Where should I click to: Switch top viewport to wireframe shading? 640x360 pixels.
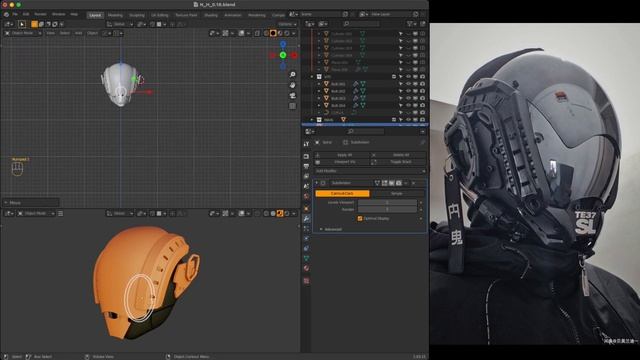tap(266, 33)
